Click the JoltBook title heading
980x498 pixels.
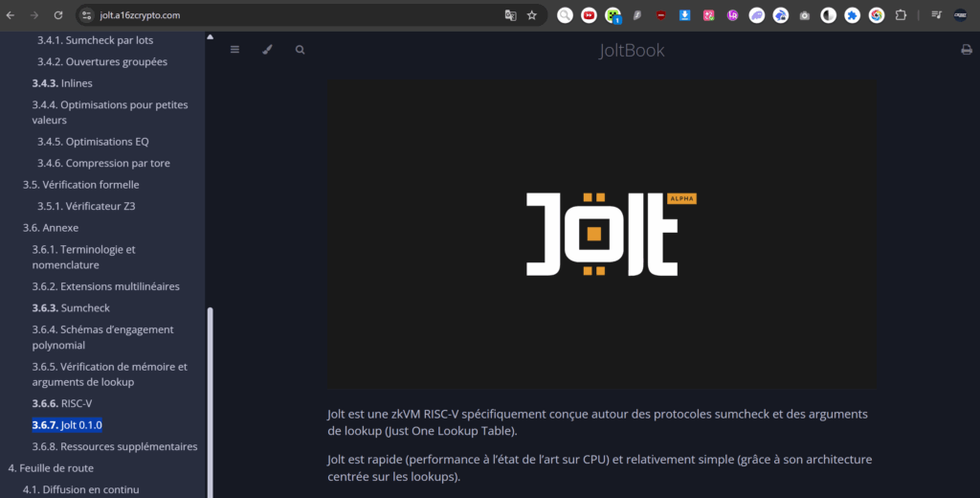[632, 50]
